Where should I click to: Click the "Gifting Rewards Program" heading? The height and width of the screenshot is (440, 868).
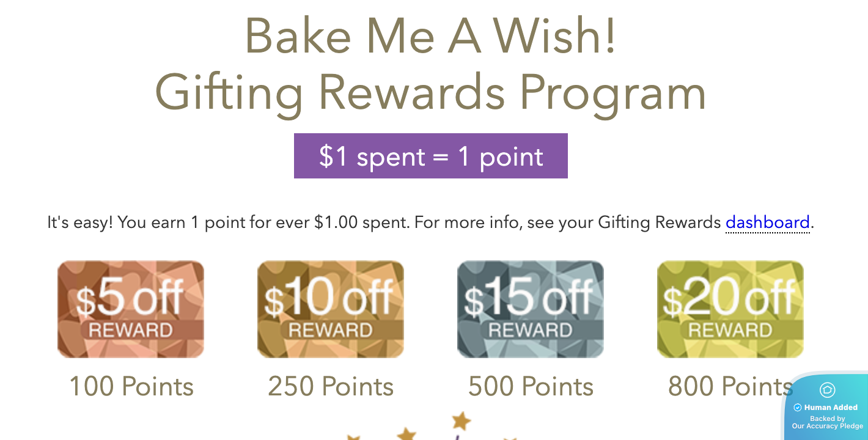430,92
